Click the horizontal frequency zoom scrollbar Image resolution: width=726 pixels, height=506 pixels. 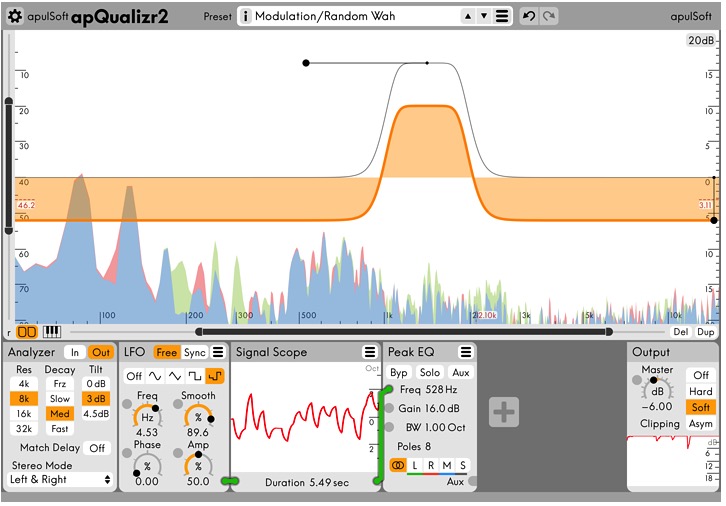pos(403,332)
